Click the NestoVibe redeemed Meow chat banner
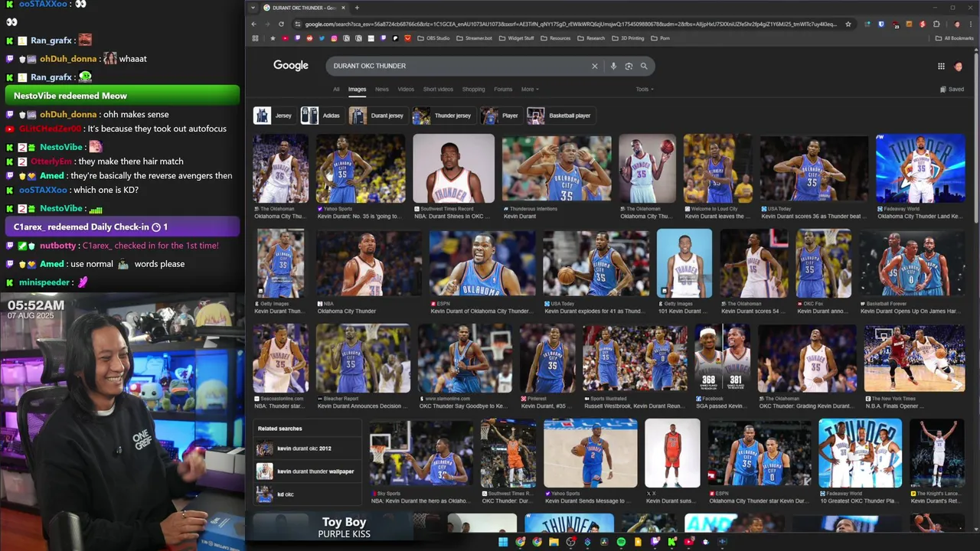 coord(122,96)
